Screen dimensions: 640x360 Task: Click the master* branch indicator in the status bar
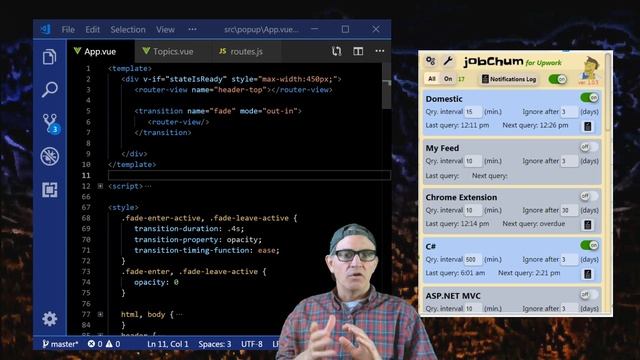click(x=60, y=344)
